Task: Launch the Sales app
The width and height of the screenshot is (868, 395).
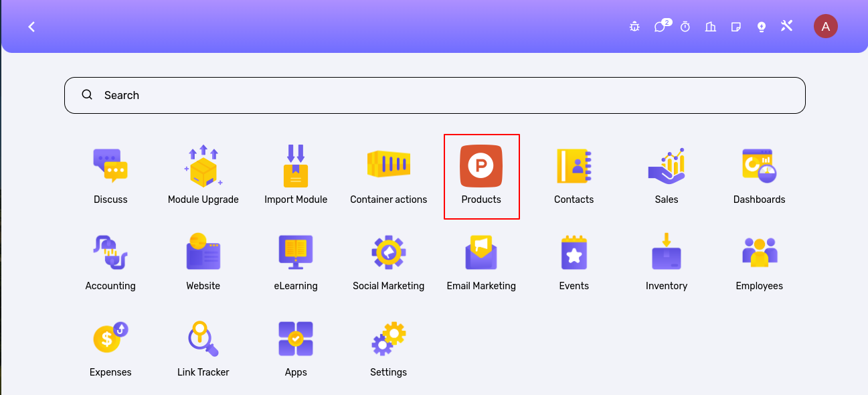Action: [667, 166]
